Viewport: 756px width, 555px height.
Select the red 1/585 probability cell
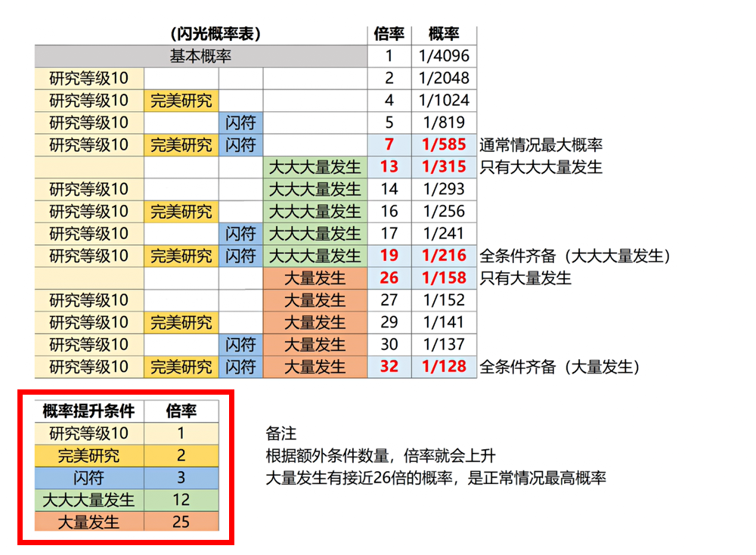click(x=444, y=144)
